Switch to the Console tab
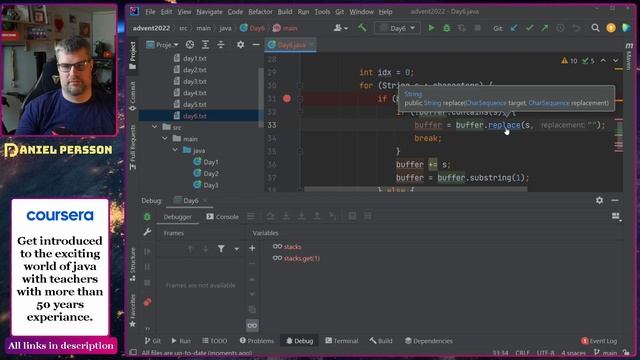640x360 pixels. (x=222, y=217)
